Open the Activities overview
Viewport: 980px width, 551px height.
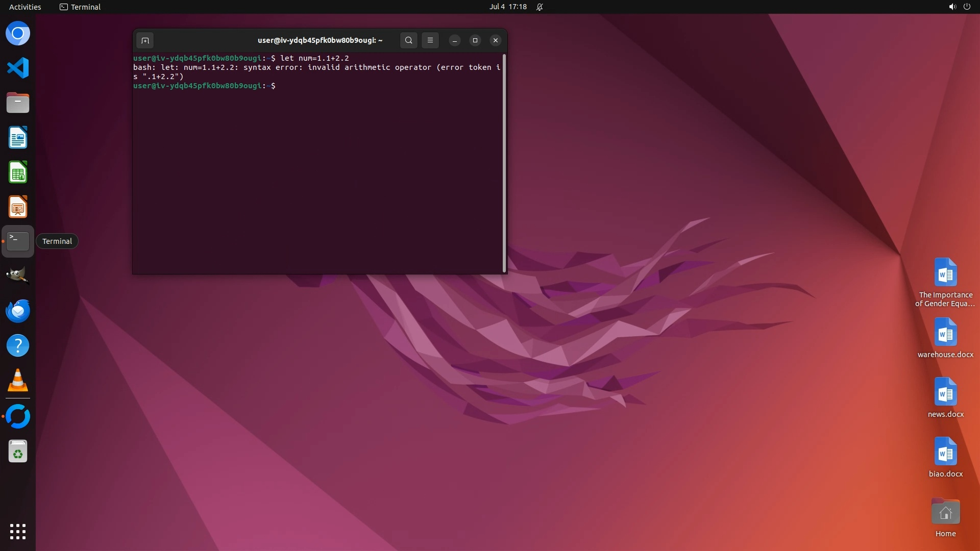tap(25, 7)
